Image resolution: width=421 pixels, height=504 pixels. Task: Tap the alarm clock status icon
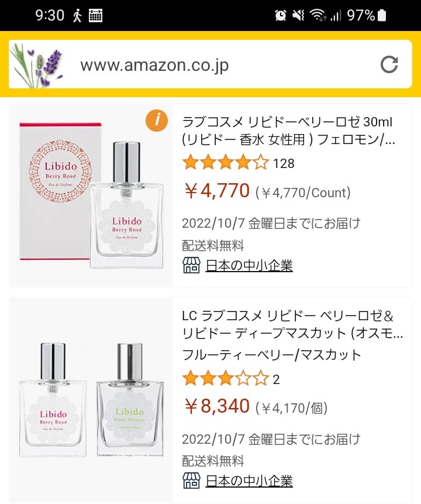pyautogui.click(x=280, y=15)
